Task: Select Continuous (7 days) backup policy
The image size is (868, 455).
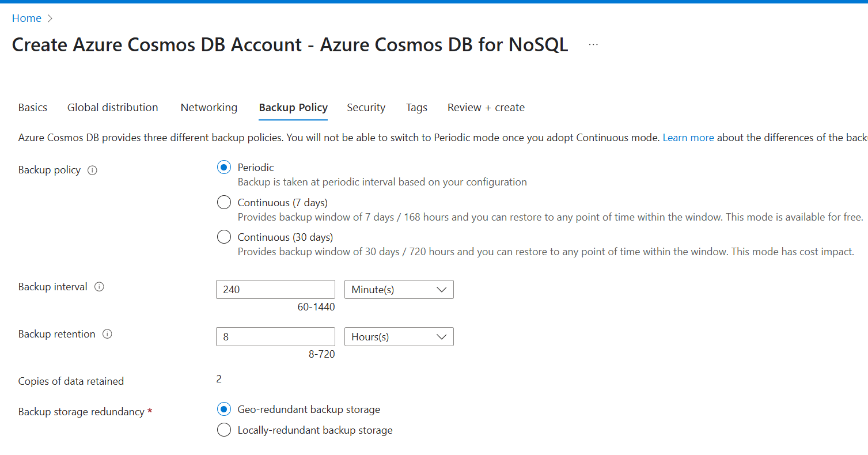Action: [223, 203]
